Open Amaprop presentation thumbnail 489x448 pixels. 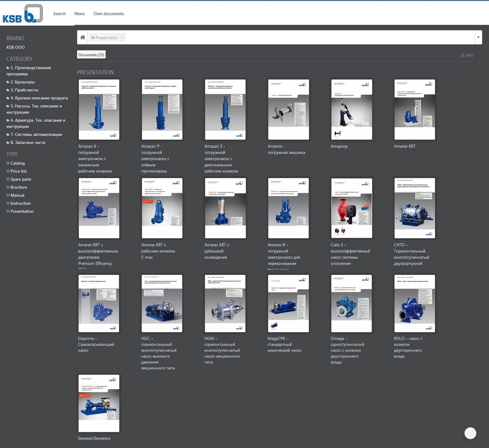[x=351, y=110]
